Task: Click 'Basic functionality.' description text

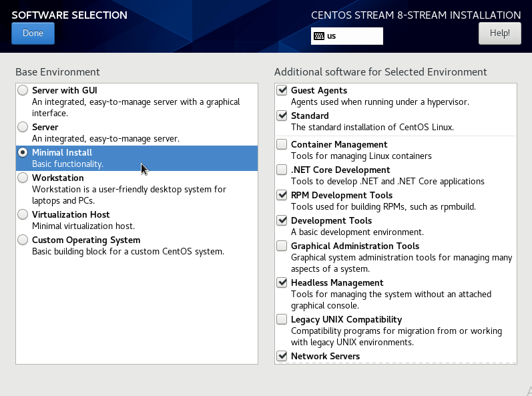Action: [67, 164]
